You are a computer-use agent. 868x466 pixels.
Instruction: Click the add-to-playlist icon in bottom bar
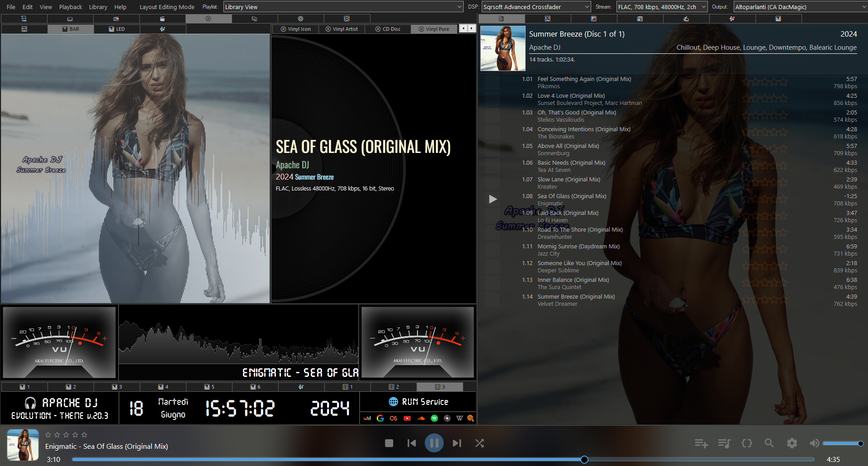click(x=701, y=443)
